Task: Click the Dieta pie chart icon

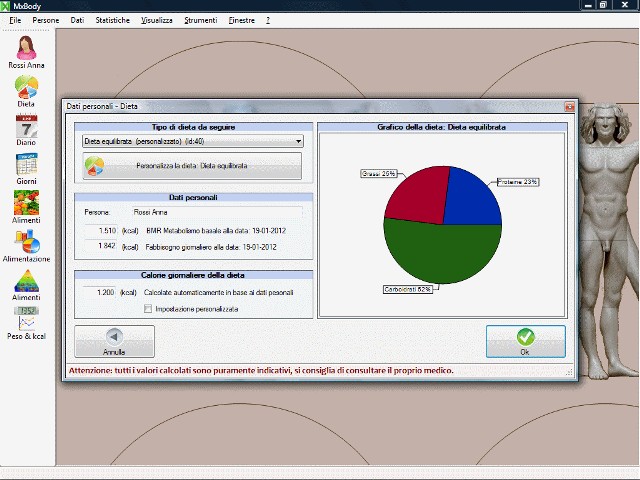Action: [x=26, y=88]
